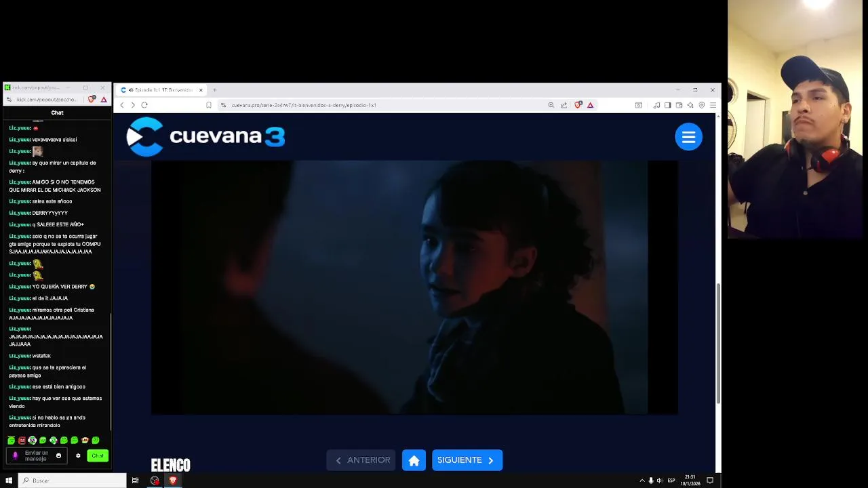Image resolution: width=868 pixels, height=488 pixels.
Task: Open Brave Rewards triangle in Cuevana window
Action: (x=591, y=105)
